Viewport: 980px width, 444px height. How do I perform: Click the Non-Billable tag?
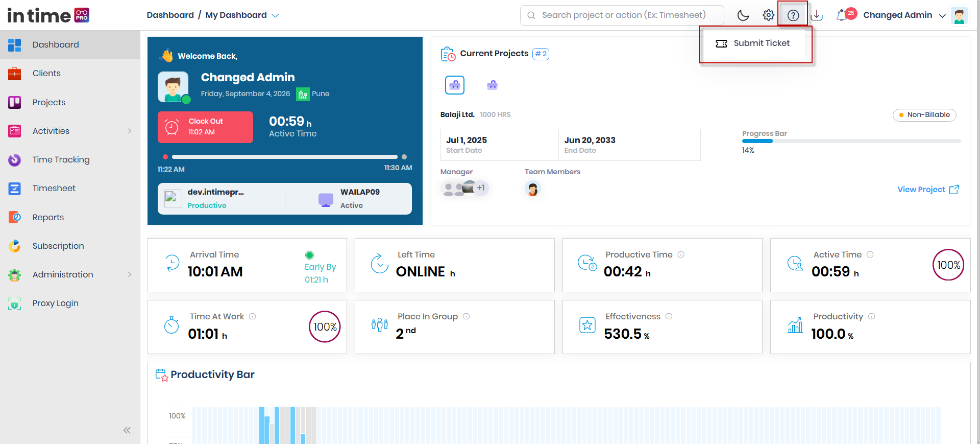[x=924, y=115]
